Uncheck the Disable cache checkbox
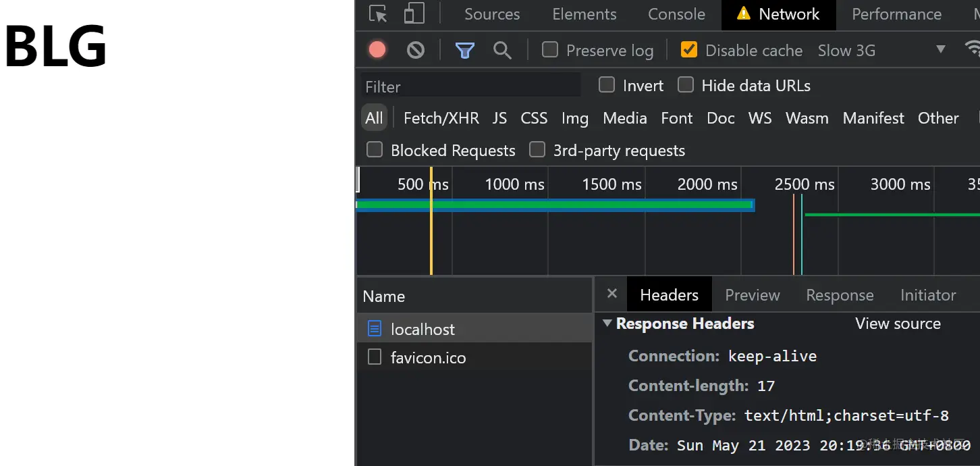 (x=689, y=49)
